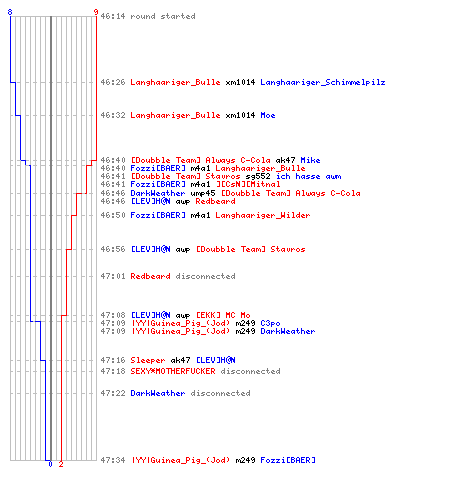The image size is (450, 500).
Task: Select Fozzi[BAER] victim at 47:34
Action: click(288, 460)
